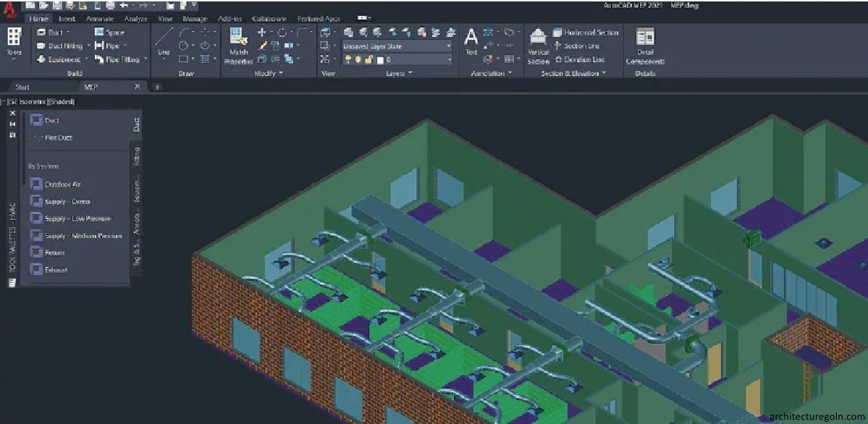Image resolution: width=868 pixels, height=424 pixels.
Task: Pick the Exhaust duct system tool
Action: (55, 270)
